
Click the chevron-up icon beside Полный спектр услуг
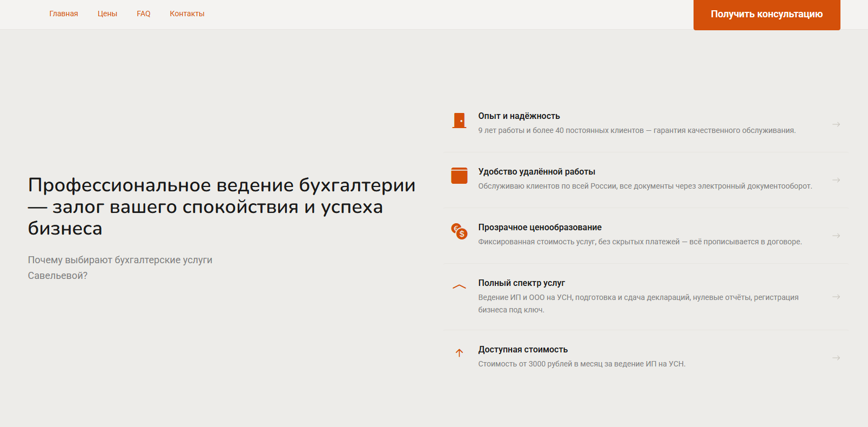[x=459, y=287]
